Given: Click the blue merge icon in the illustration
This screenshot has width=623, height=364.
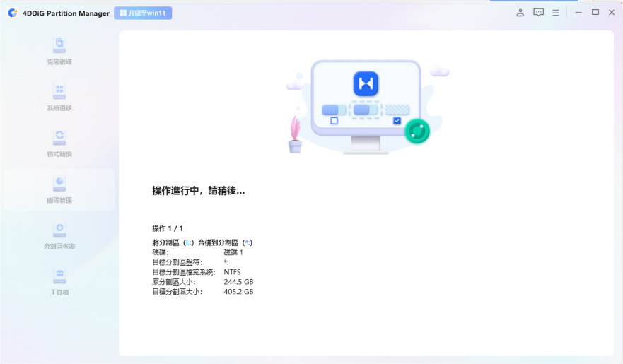Looking at the screenshot, I should click(366, 84).
